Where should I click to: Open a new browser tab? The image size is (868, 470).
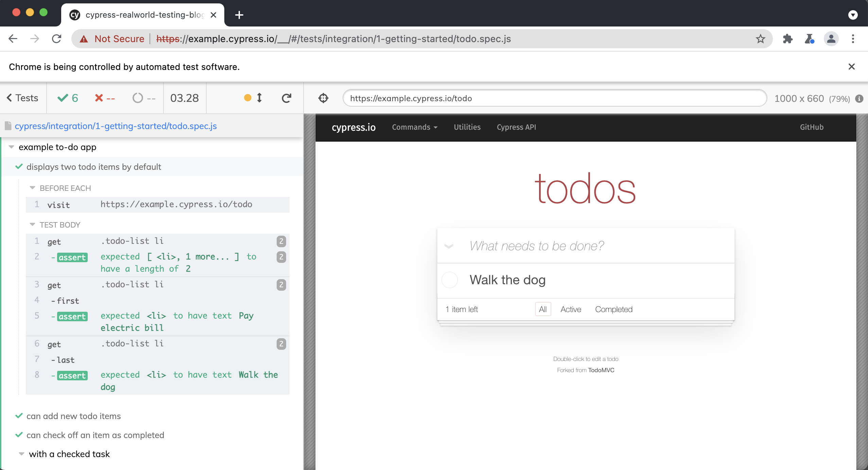pyautogui.click(x=239, y=15)
